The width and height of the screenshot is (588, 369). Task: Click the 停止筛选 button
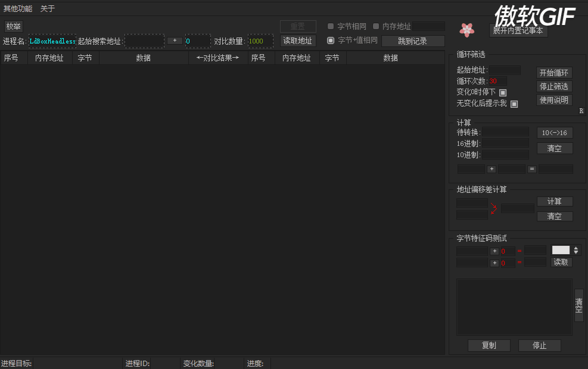(x=554, y=86)
